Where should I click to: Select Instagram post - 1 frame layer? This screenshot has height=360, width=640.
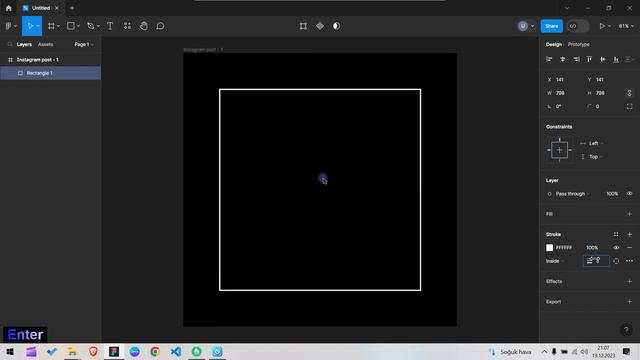coord(51,60)
